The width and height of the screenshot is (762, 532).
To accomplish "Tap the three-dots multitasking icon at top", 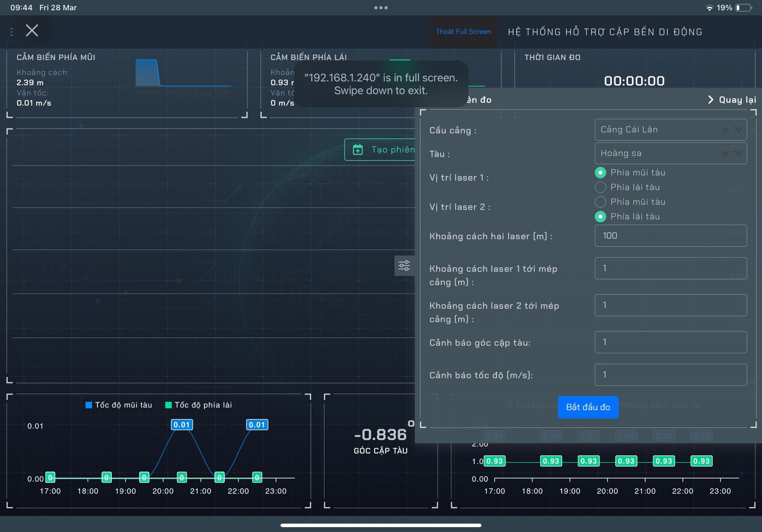I will click(x=381, y=7).
